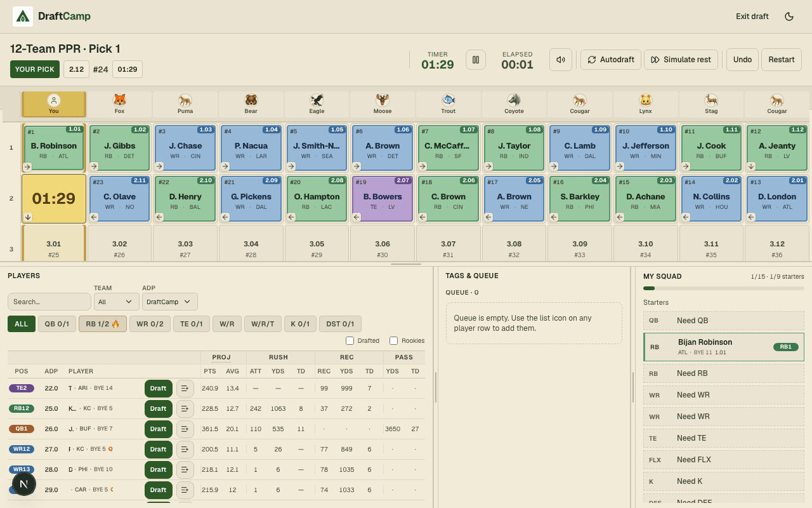
Task: Filter by QB 0/1 tab
Action: click(57, 324)
